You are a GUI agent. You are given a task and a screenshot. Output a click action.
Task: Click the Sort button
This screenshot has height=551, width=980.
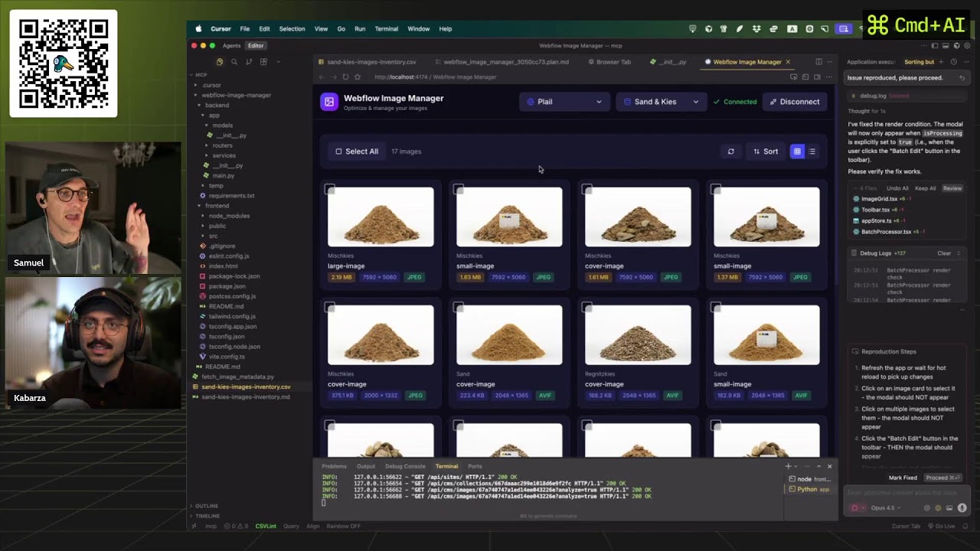click(x=766, y=152)
